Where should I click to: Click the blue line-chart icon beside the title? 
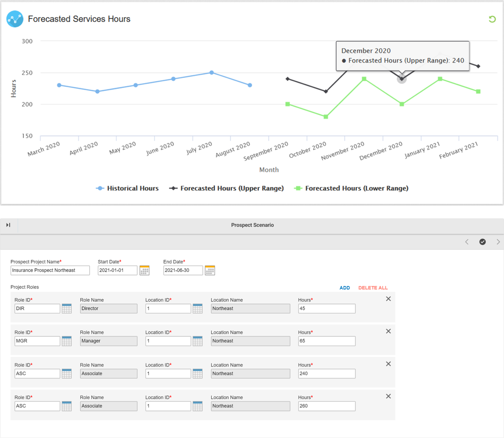pos(14,19)
